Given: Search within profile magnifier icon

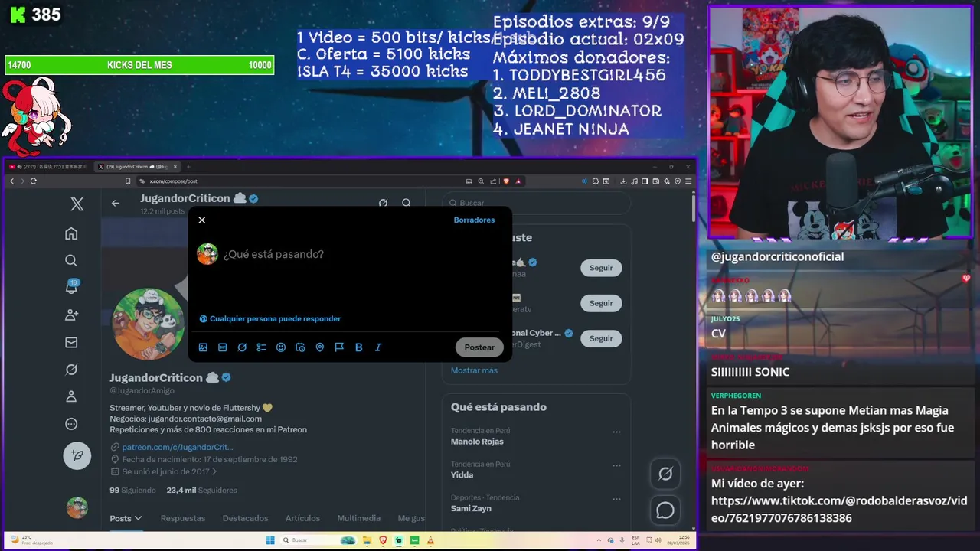Looking at the screenshot, I should click(x=407, y=203).
